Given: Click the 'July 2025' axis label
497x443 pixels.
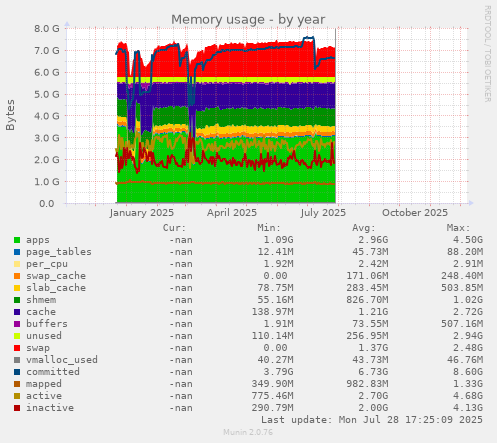Looking at the screenshot, I should (323, 213).
